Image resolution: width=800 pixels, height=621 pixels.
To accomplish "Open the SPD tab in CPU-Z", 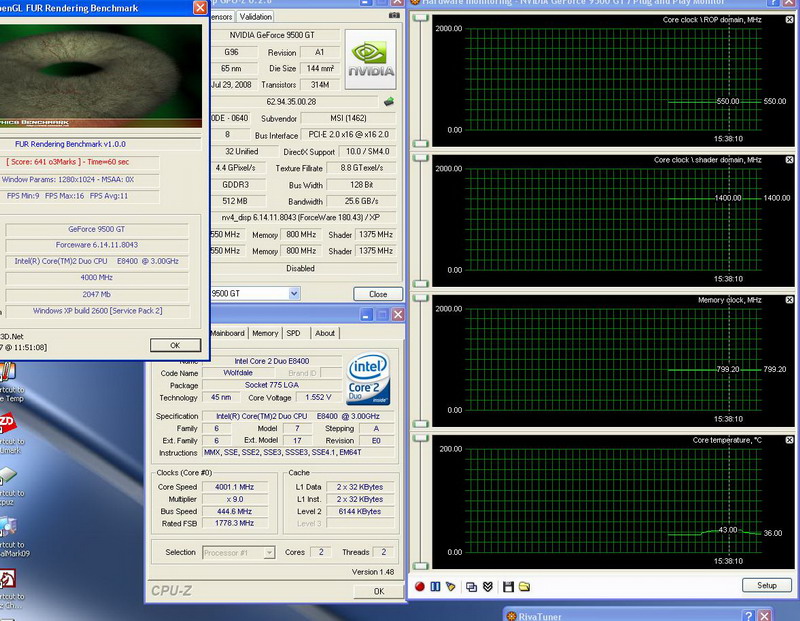I will [294, 333].
